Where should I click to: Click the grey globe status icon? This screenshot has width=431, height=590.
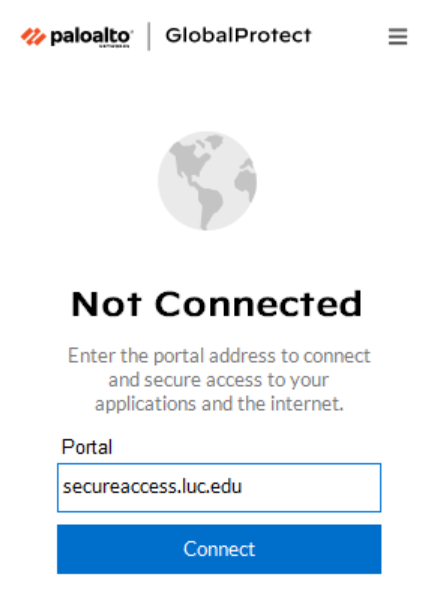(207, 181)
